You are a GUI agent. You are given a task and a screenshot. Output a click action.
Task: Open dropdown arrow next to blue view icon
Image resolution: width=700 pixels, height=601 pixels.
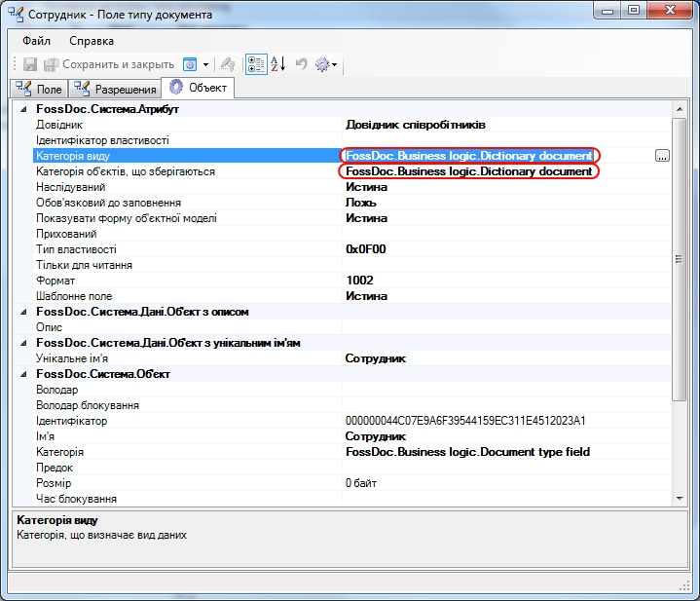(x=205, y=64)
